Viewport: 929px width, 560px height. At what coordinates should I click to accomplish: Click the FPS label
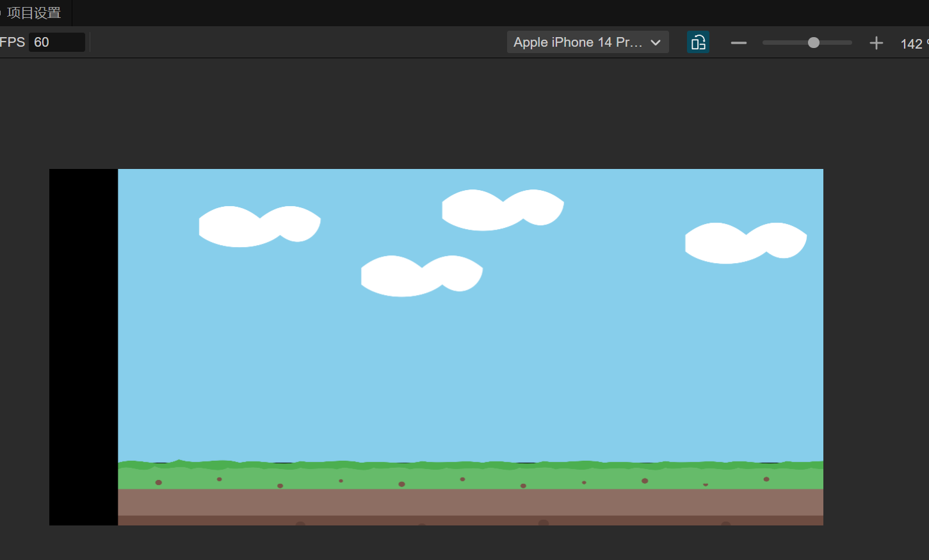coord(12,42)
